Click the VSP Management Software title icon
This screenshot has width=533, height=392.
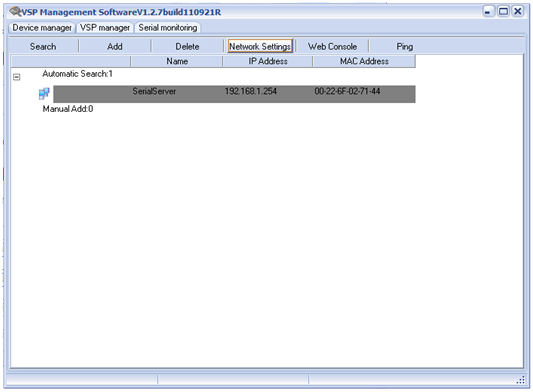[x=15, y=12]
